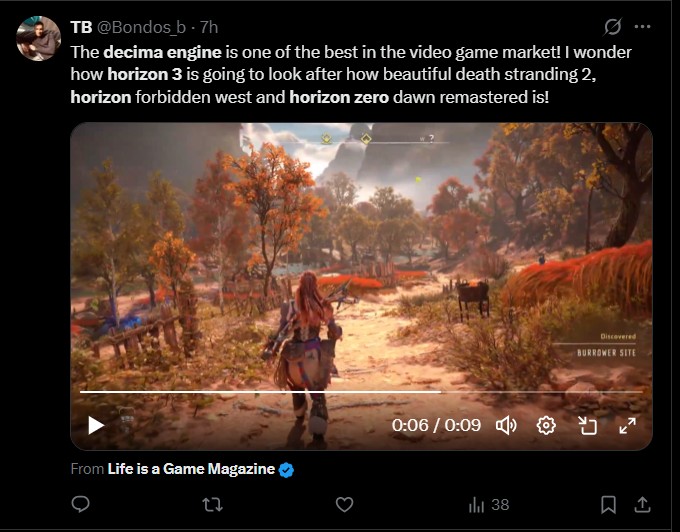Viewport: 680px width, 532px height.
Task: Open the video settings gear
Action: pos(546,425)
